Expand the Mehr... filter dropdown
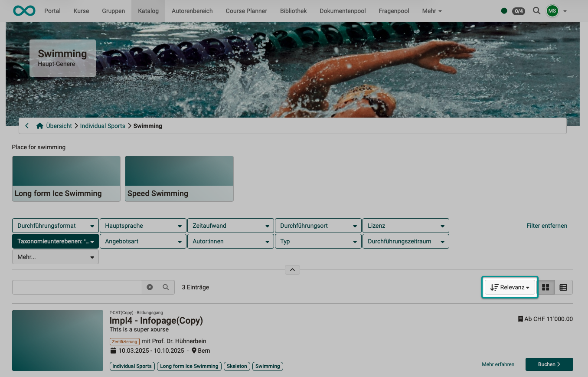This screenshot has width=588, height=377. [x=55, y=257]
